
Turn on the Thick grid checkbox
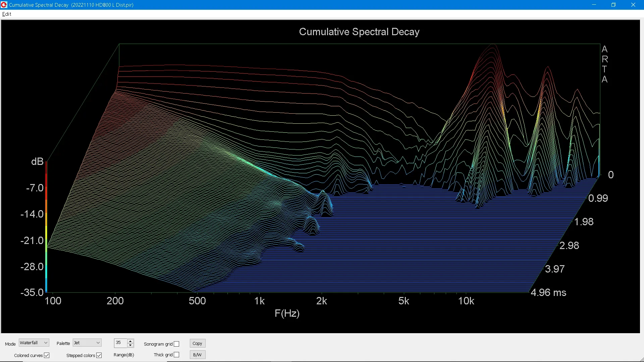click(x=176, y=355)
